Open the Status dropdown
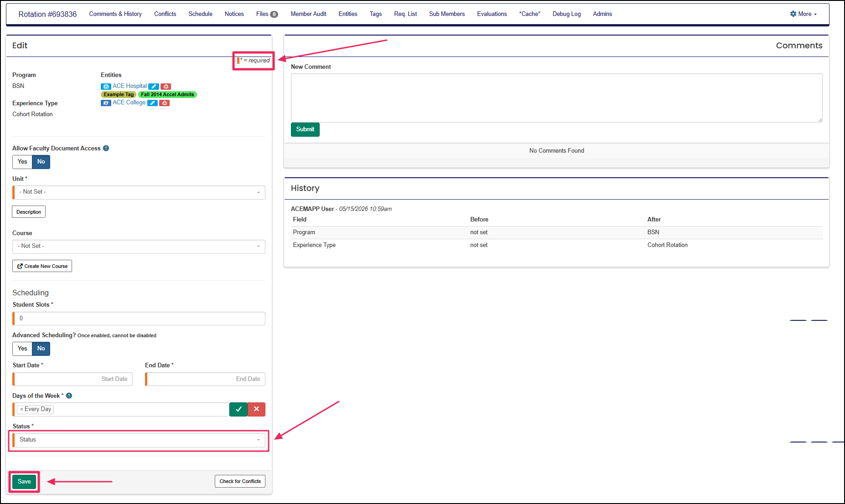Image resolution: width=845 pixels, height=504 pixels. pyautogui.click(x=139, y=440)
